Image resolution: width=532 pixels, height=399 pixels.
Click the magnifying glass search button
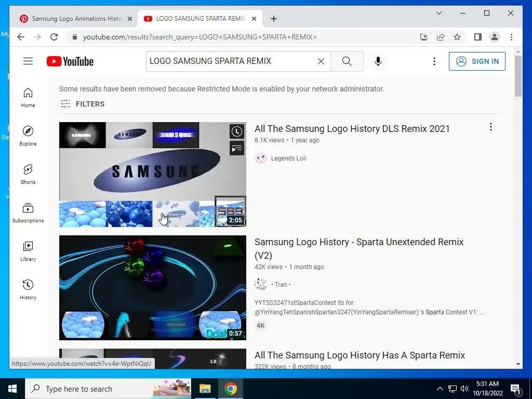[x=347, y=61]
